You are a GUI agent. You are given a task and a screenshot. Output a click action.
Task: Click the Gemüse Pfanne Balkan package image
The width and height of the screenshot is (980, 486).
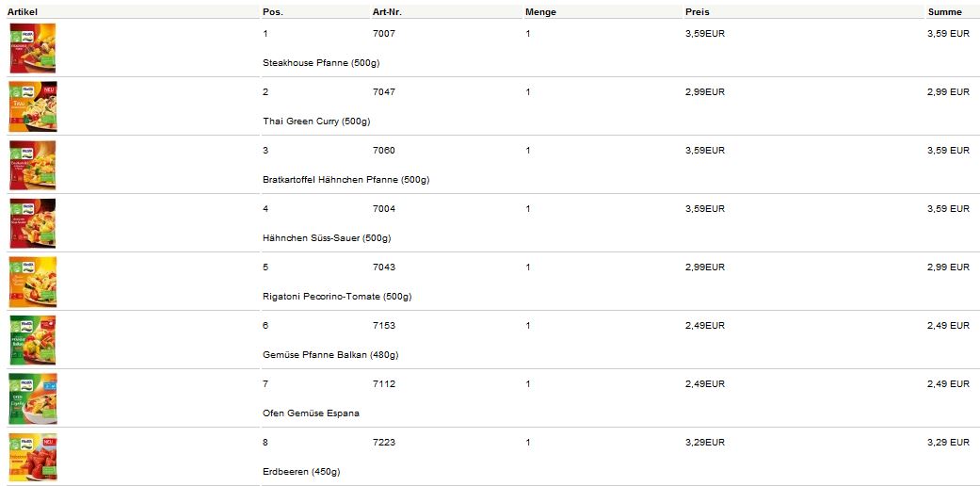point(32,340)
